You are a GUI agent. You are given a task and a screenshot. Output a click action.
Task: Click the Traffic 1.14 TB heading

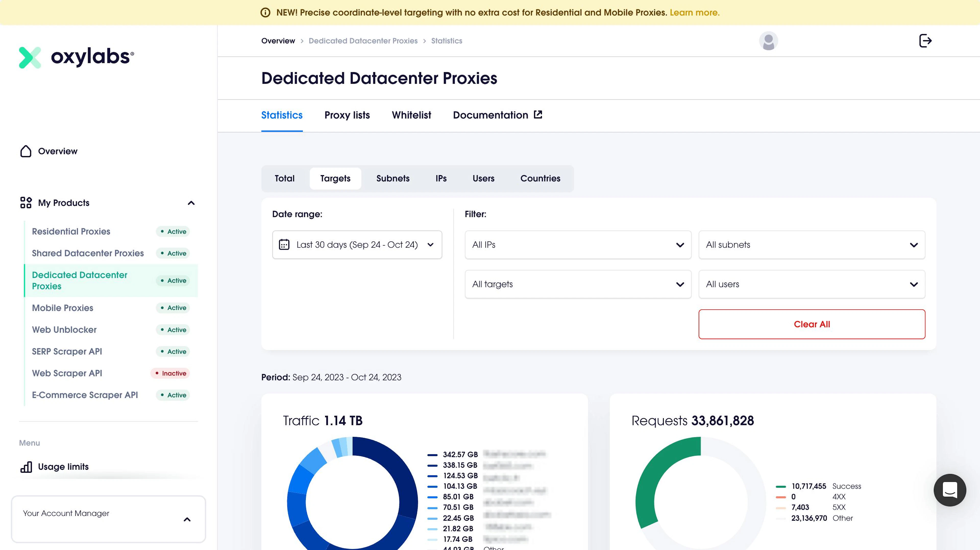click(323, 421)
